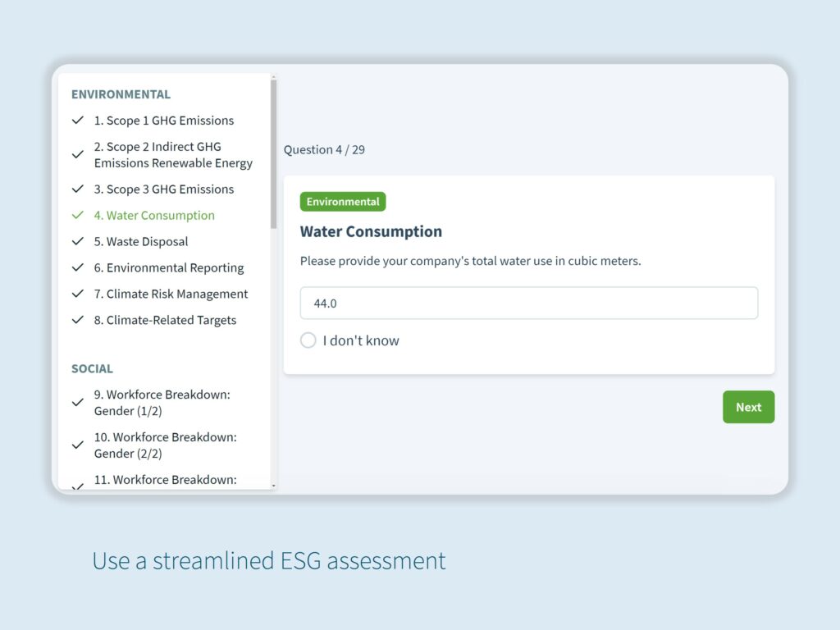Jump to 8. Climate-Related Targets
Screen dimensions: 840x630
click(x=164, y=321)
